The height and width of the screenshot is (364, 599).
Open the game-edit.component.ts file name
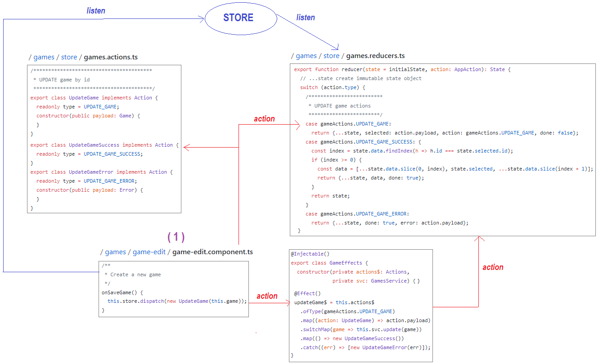(x=212, y=252)
